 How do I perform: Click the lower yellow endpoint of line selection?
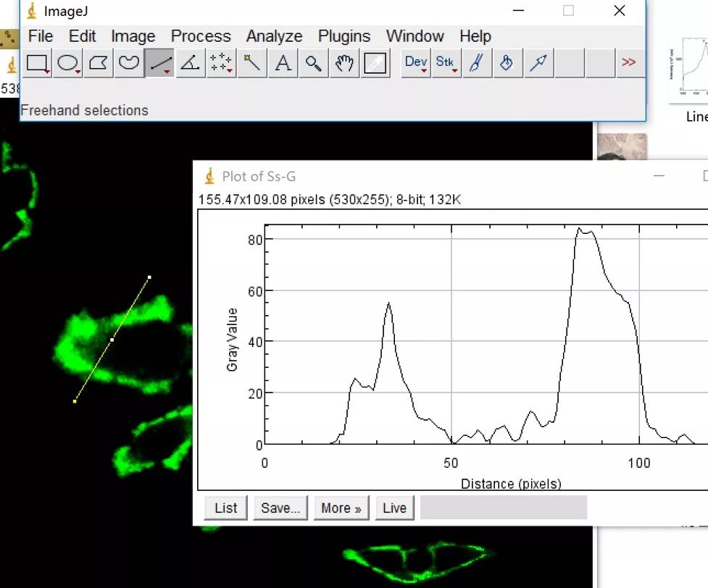75,401
